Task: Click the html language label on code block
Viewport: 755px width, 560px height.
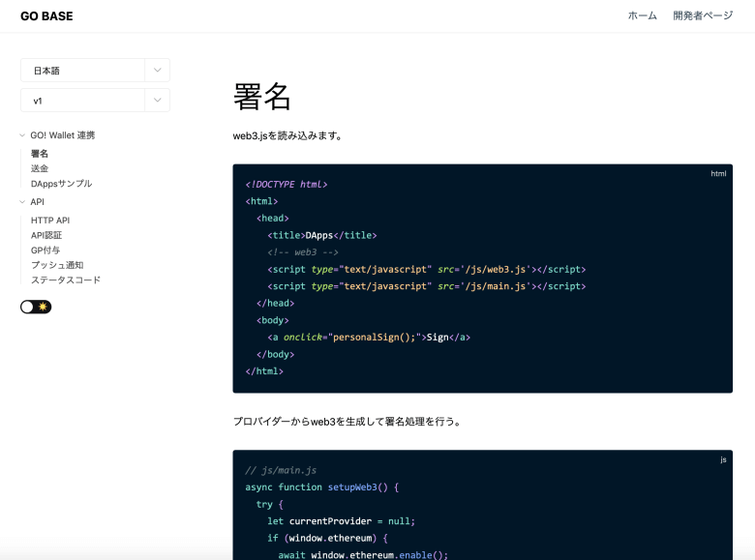Action: (x=718, y=173)
